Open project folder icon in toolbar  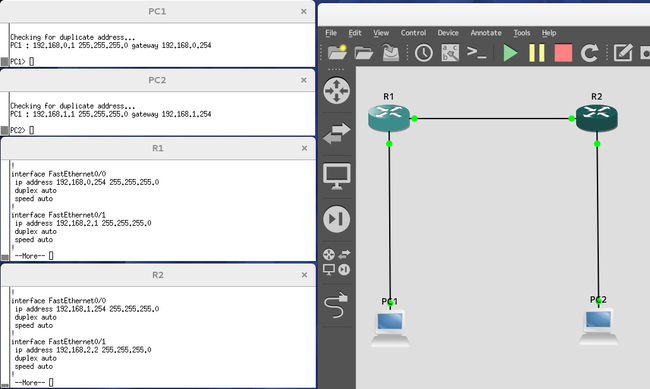[x=364, y=53]
